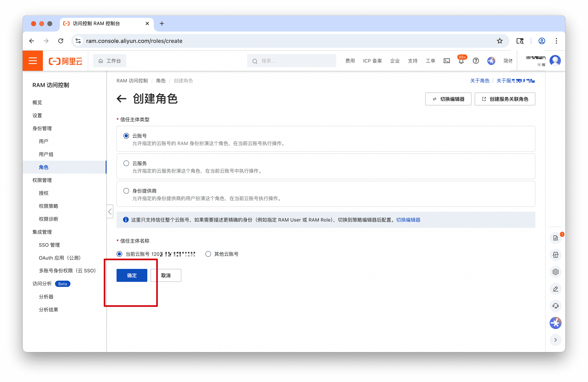
Task: Click the 切换编辑器 link in info banner
Action: click(x=408, y=220)
